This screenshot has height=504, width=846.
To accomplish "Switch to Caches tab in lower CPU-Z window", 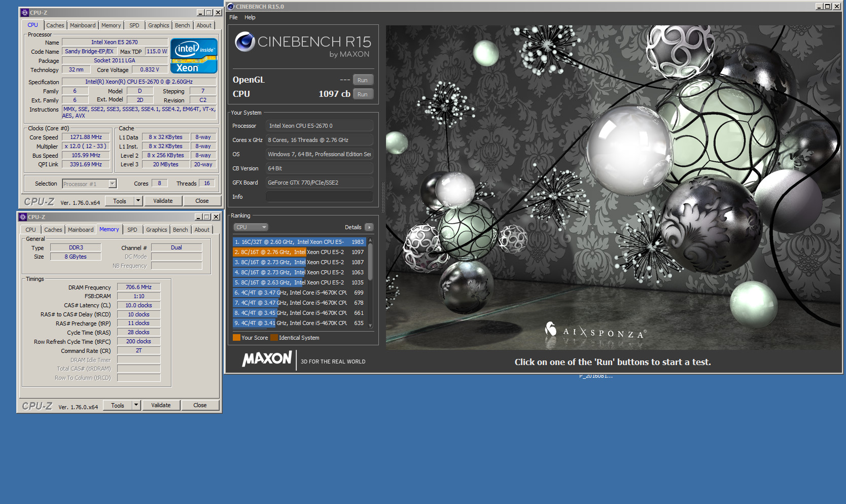I will [53, 230].
